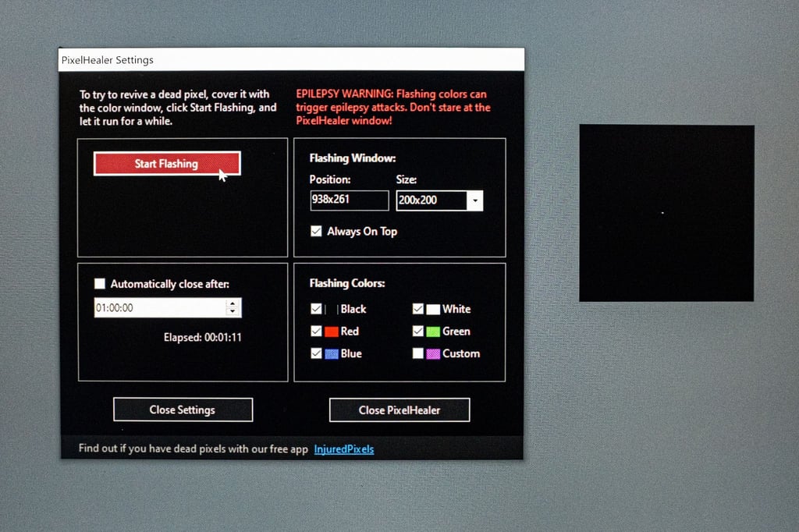The image size is (799, 532).
Task: Click the 'Position:' label
Action: [x=330, y=179]
